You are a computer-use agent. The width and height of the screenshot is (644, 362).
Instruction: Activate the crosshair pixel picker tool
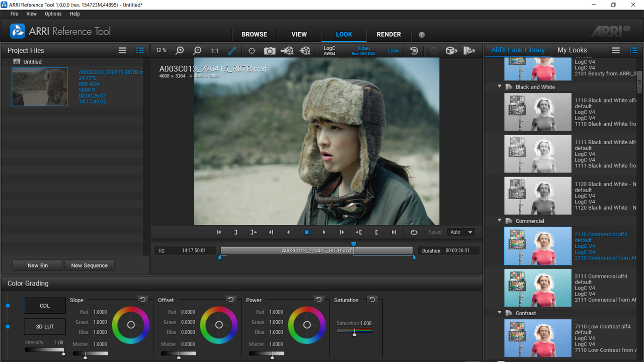click(252, 50)
